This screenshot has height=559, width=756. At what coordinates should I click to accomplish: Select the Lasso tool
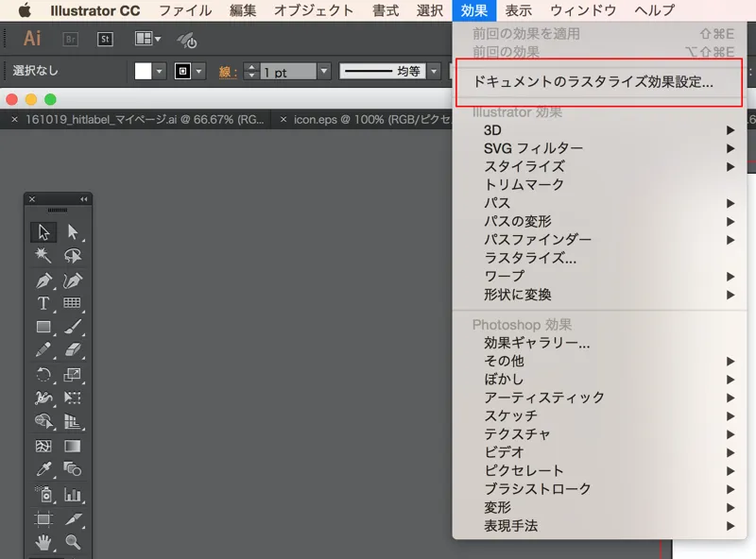click(73, 255)
